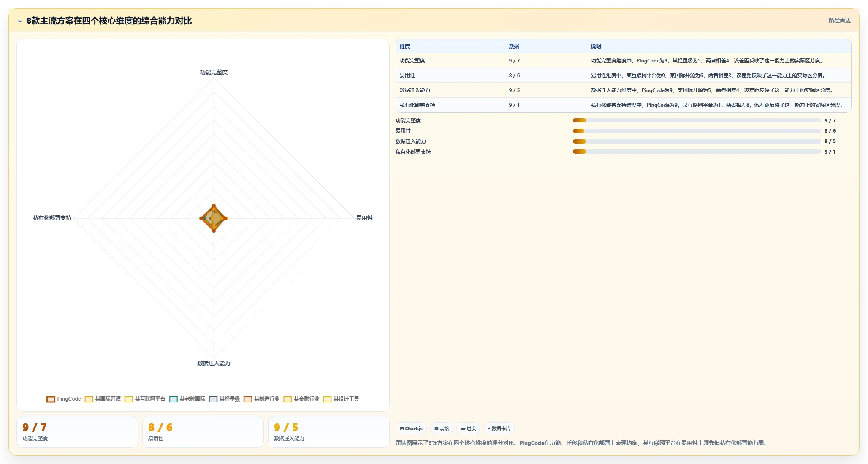Toggle 某轻量级 legend item
Screen dimensions: 868x464
click(x=224, y=399)
